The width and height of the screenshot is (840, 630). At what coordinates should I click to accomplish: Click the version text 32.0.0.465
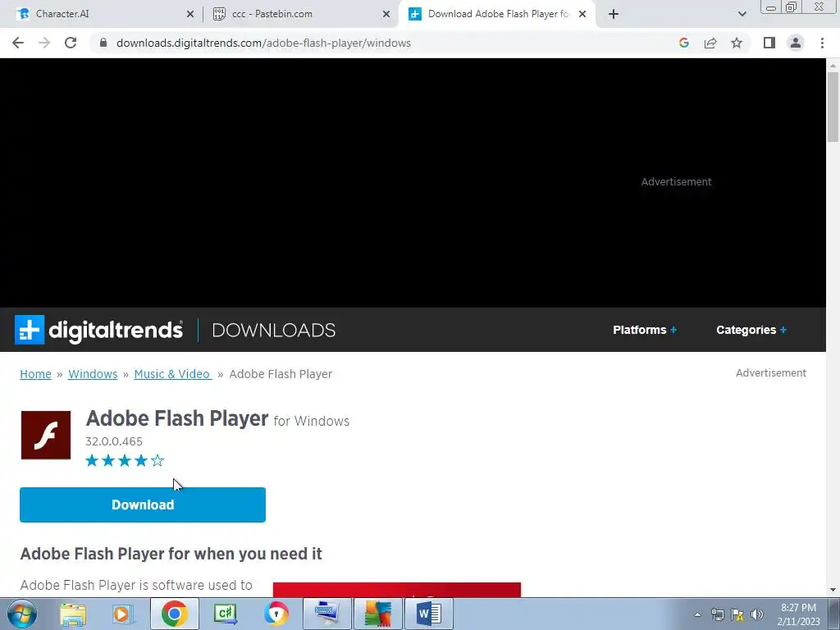[x=114, y=441]
